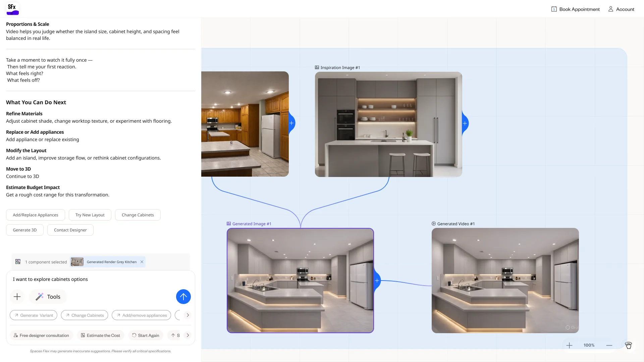
Task: Expand more suggestion chips with right chevron
Action: pos(188,315)
